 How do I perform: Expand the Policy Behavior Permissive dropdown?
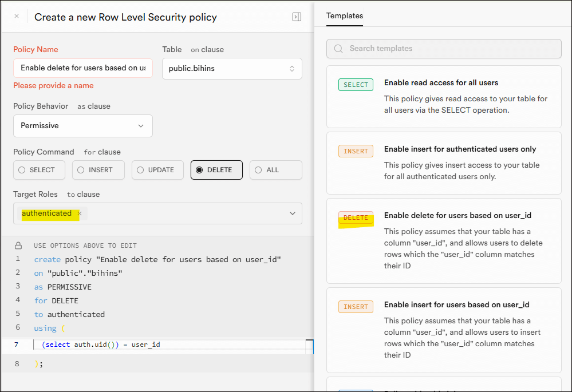pyautogui.click(x=83, y=126)
